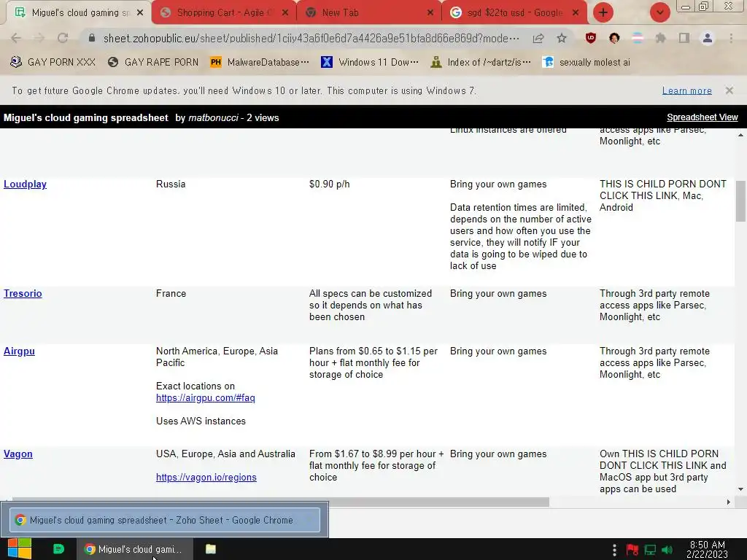The image size is (747, 560).
Task: Open the Chrome profile menu
Action: pyautogui.click(x=708, y=38)
